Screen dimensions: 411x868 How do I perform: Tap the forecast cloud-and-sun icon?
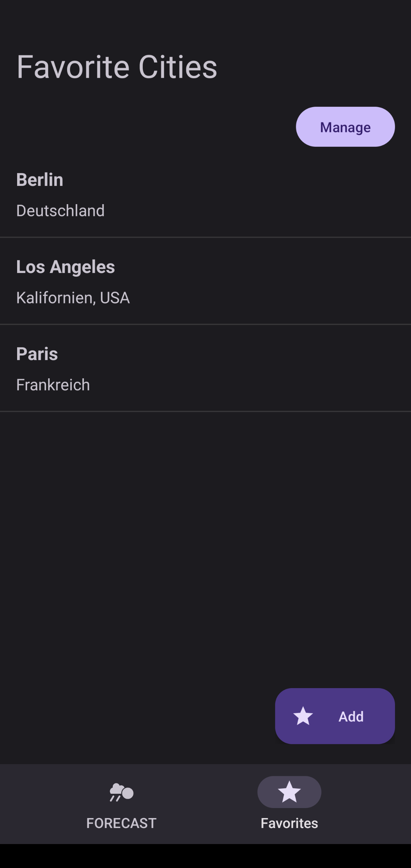121,792
